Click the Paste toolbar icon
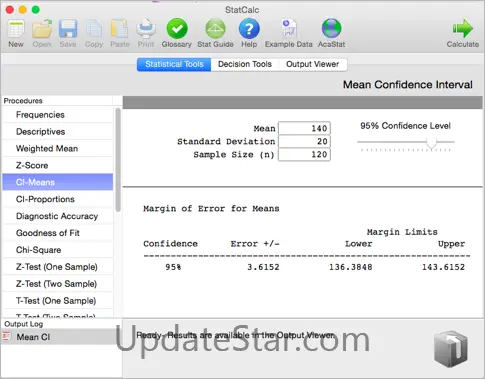This screenshot has height=379, width=485. click(119, 29)
